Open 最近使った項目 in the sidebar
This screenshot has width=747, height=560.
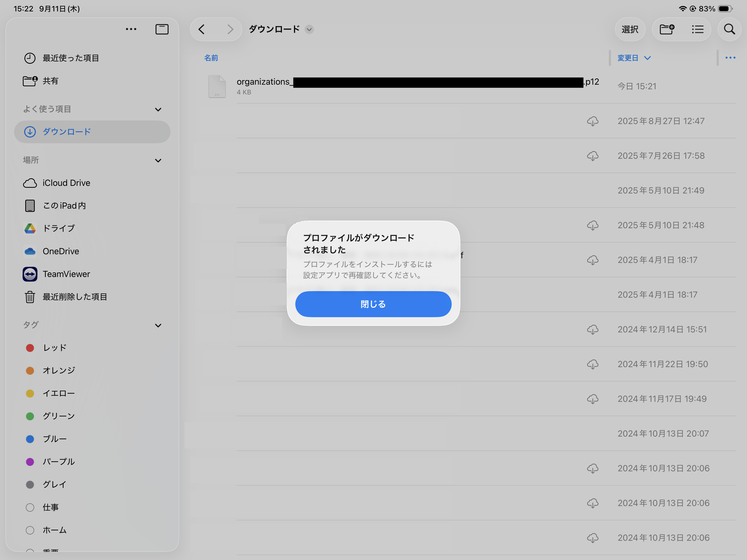[x=71, y=58]
